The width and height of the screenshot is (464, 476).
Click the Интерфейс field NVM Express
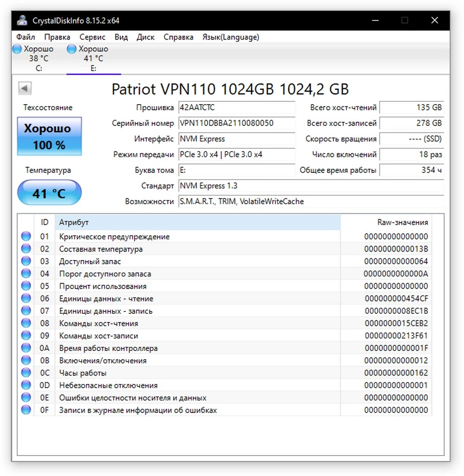click(236, 139)
